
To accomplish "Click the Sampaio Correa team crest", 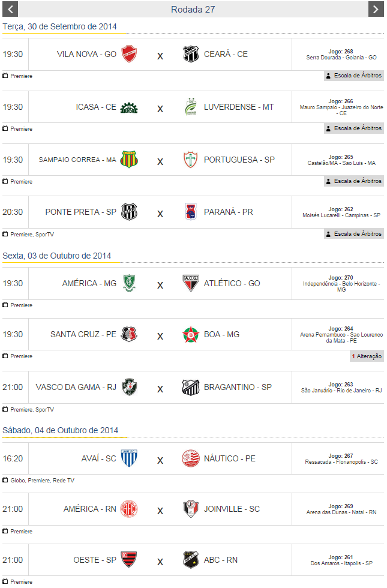I will pos(129,160).
